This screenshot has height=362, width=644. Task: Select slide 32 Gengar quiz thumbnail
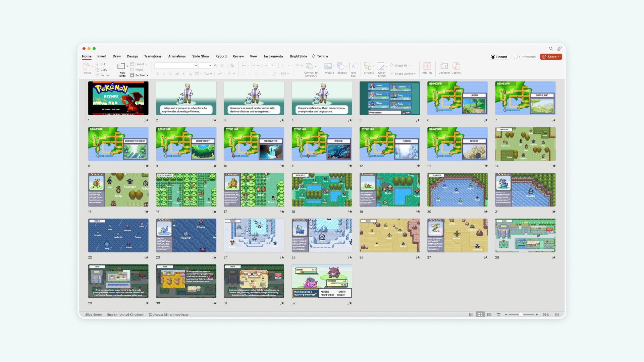322,281
